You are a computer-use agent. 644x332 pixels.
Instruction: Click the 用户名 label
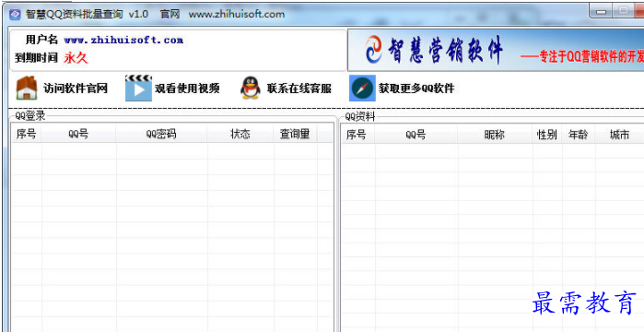(41, 40)
